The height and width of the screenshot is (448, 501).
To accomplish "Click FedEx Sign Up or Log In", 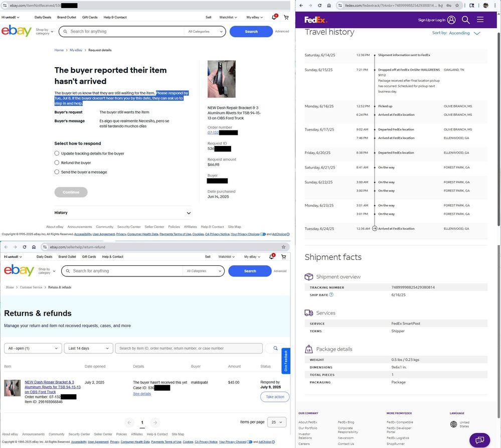I will pos(432,20).
